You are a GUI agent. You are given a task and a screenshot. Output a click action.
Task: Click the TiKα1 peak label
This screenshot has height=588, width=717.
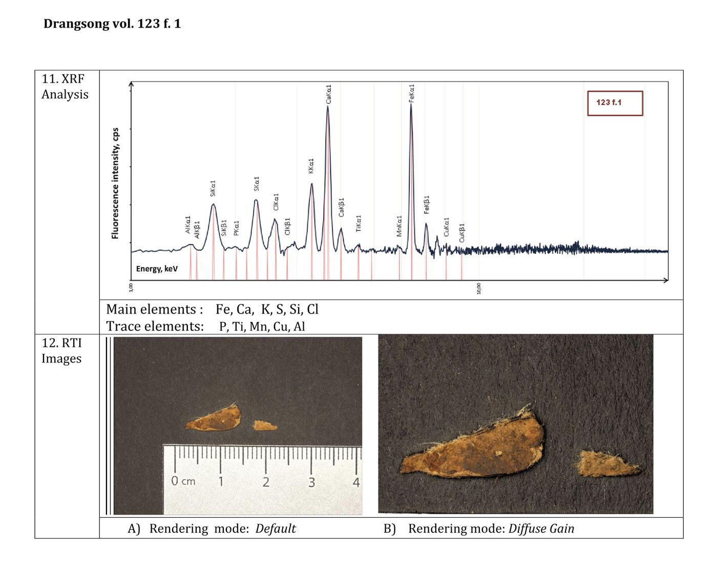358,223
